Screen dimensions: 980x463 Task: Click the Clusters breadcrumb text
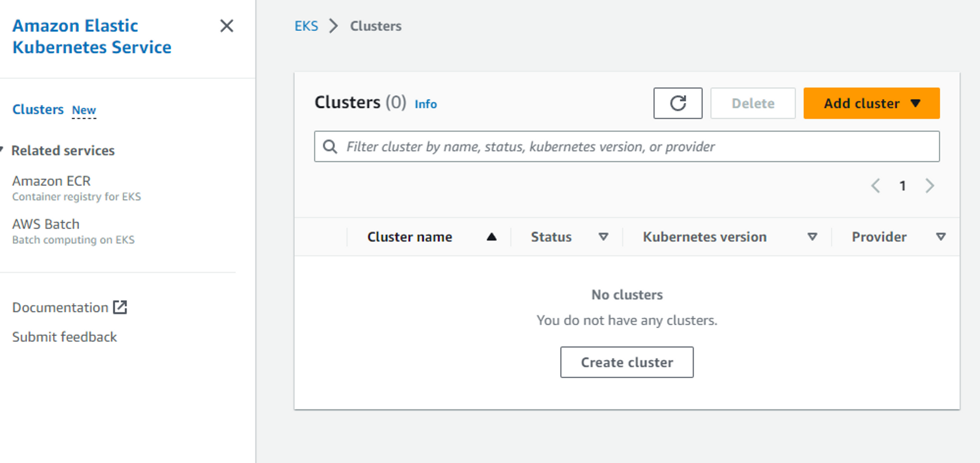[x=376, y=26]
